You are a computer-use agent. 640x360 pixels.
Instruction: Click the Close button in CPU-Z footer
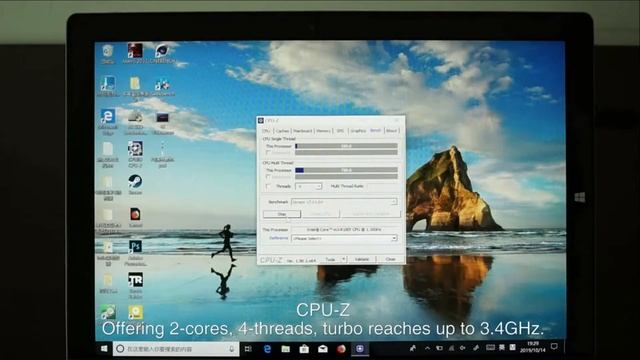[390, 259]
